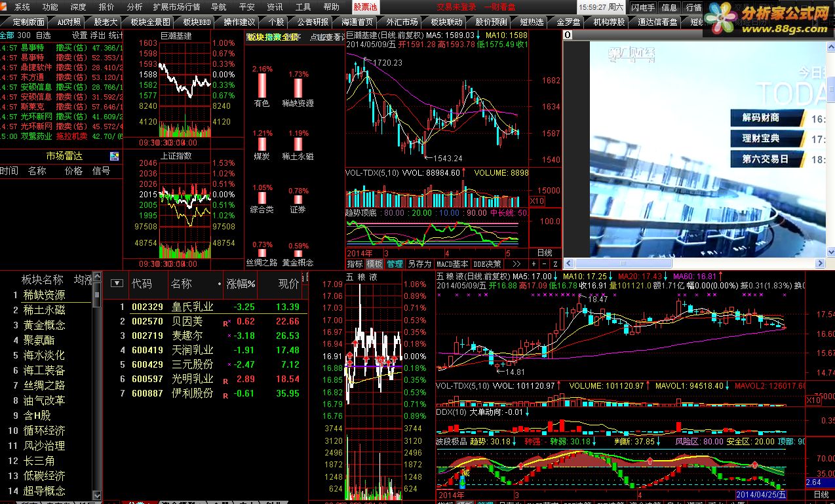Click the 有色 sector bar
Screen dimensions: 835x504
pyautogui.click(x=262, y=85)
